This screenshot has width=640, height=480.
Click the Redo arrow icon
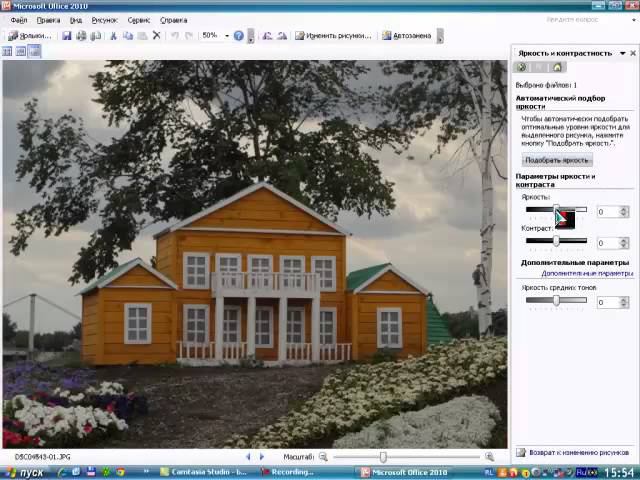(189, 36)
